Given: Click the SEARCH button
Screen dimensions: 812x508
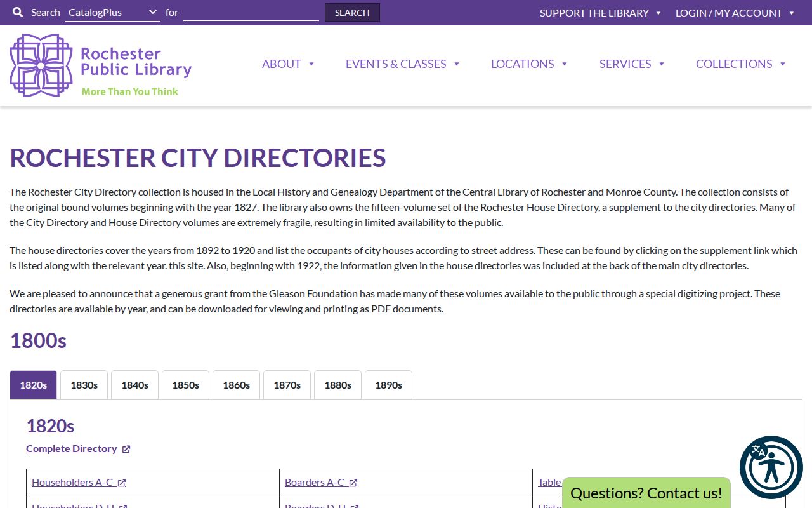Looking at the screenshot, I should (x=352, y=13).
